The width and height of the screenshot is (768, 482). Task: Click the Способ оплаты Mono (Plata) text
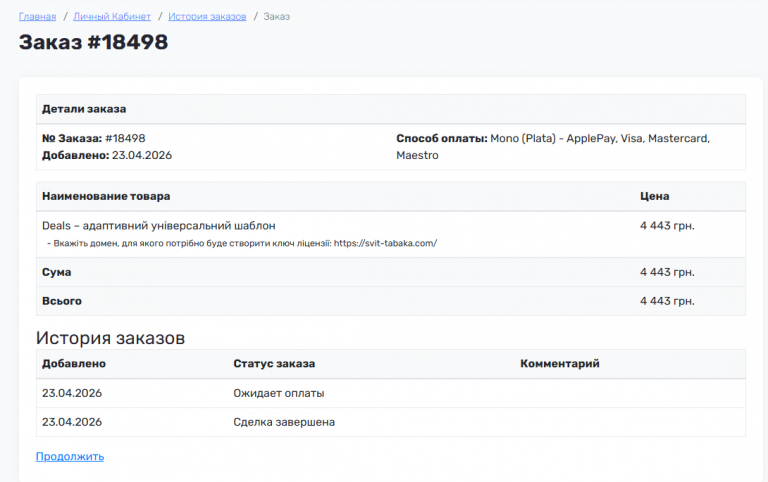553,146
